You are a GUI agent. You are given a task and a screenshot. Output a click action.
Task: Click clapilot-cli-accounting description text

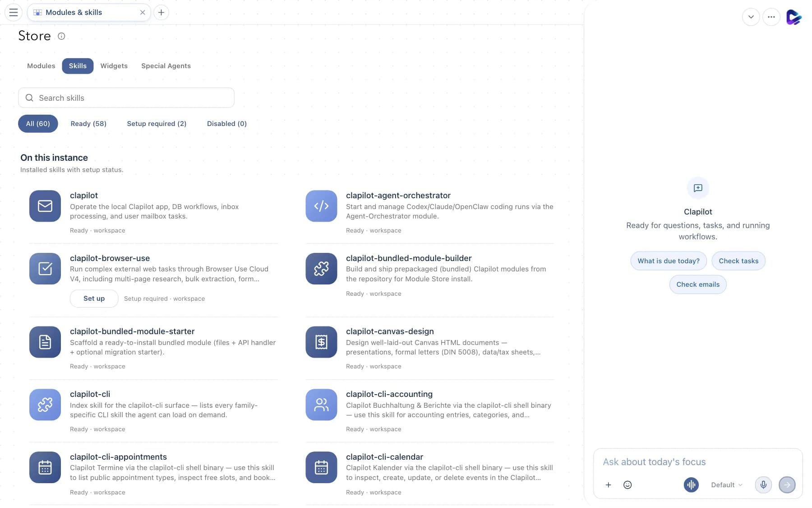[x=448, y=410]
